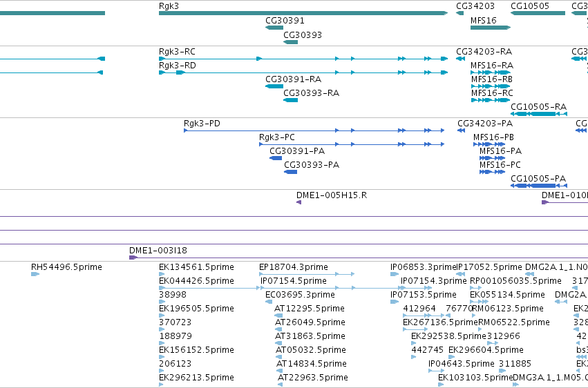Select EST EP18704.3prime

(x=307, y=275)
